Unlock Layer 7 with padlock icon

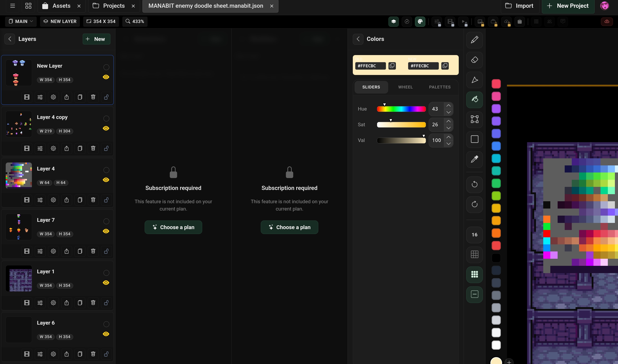point(106,251)
